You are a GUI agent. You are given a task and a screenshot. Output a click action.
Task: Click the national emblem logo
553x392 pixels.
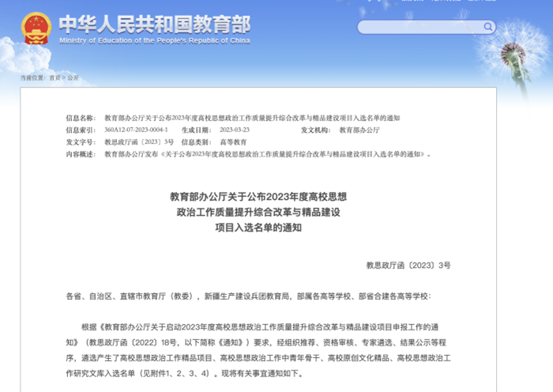[x=36, y=28]
